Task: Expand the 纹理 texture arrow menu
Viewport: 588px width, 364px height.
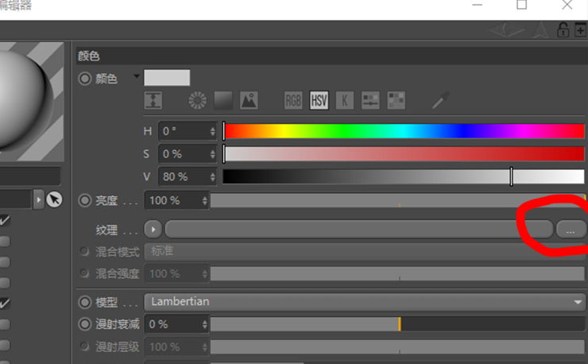Action: tap(153, 229)
